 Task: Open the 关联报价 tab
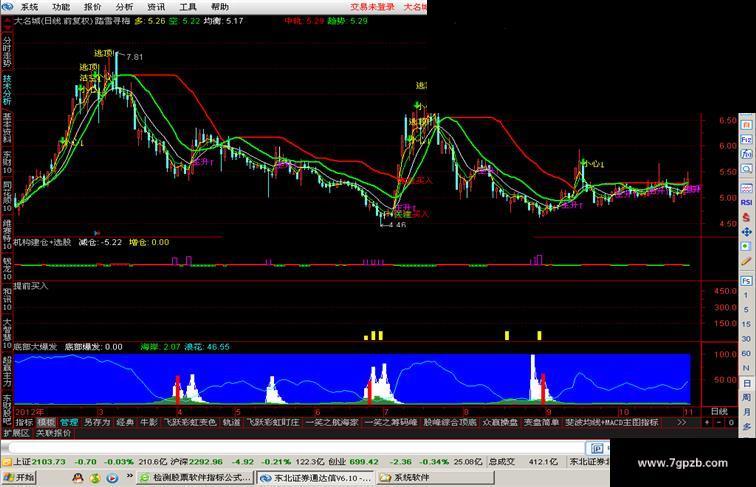click(53, 433)
